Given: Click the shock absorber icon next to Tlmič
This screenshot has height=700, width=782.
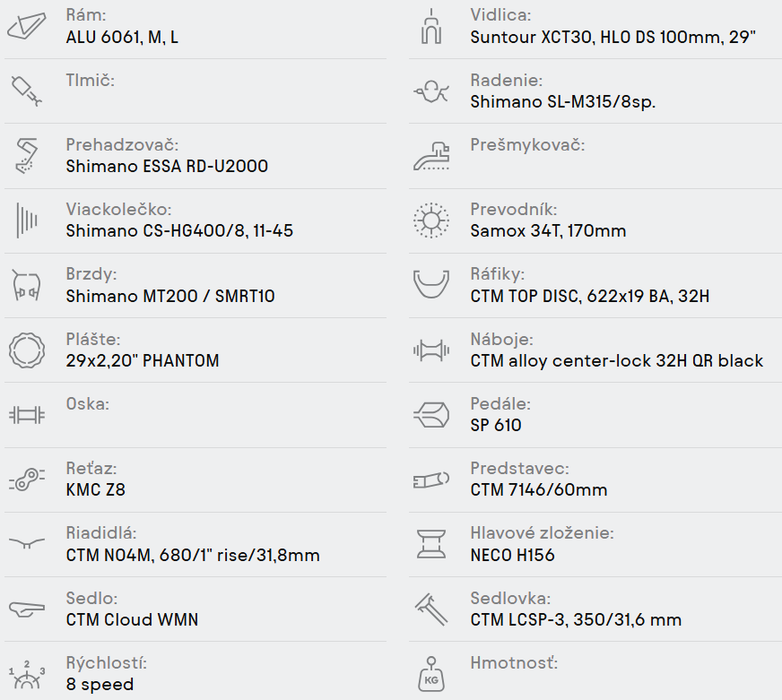Looking at the screenshot, I should coord(26,91).
